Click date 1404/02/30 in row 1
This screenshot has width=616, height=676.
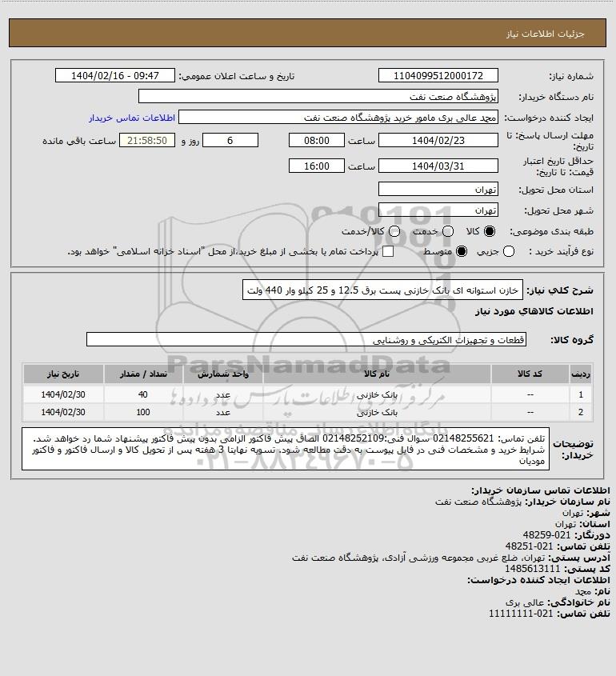(x=63, y=394)
